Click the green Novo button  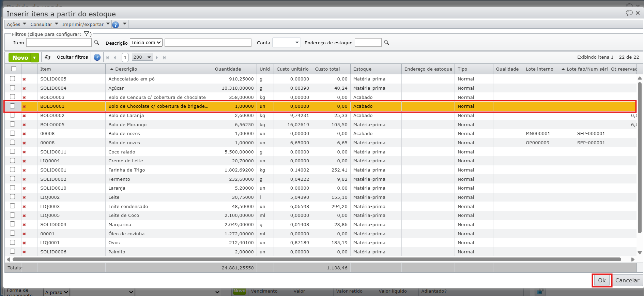(20, 58)
